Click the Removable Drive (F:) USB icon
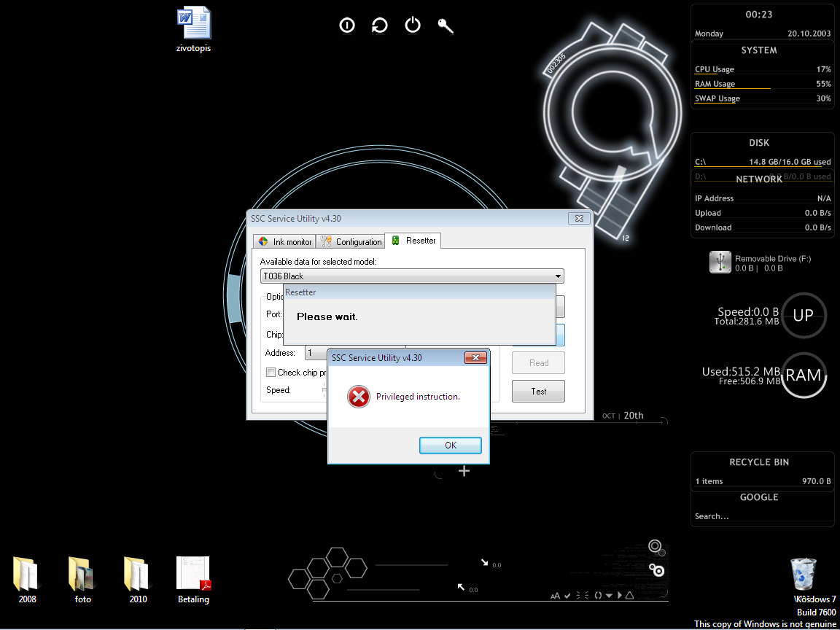This screenshot has width=840, height=630. coord(720,262)
